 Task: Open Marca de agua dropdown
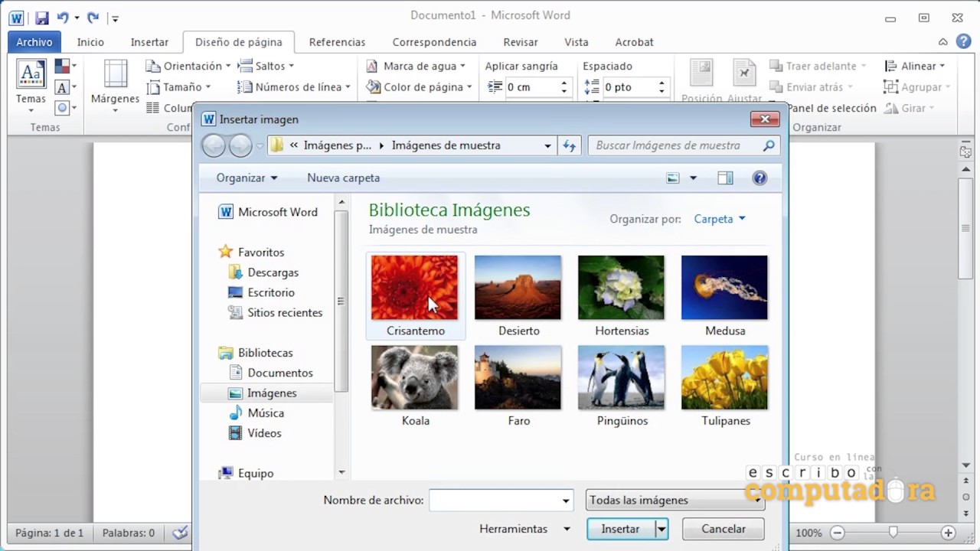click(x=416, y=67)
